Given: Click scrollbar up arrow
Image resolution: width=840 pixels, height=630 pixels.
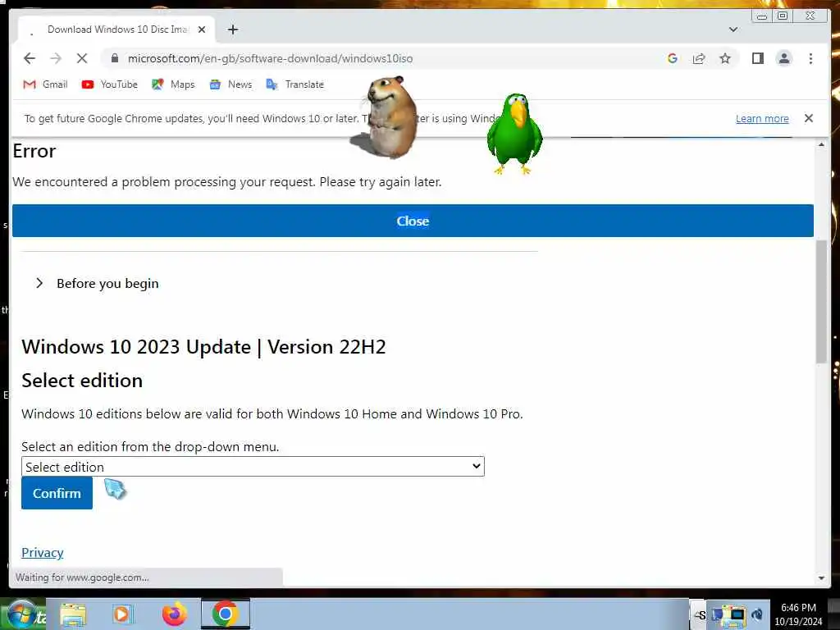Looking at the screenshot, I should [821, 144].
